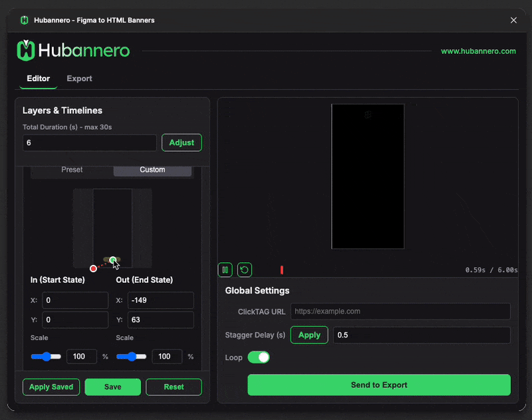Click the In Start State X field
Screen dimensions: 532x420
pyautogui.click(x=75, y=300)
